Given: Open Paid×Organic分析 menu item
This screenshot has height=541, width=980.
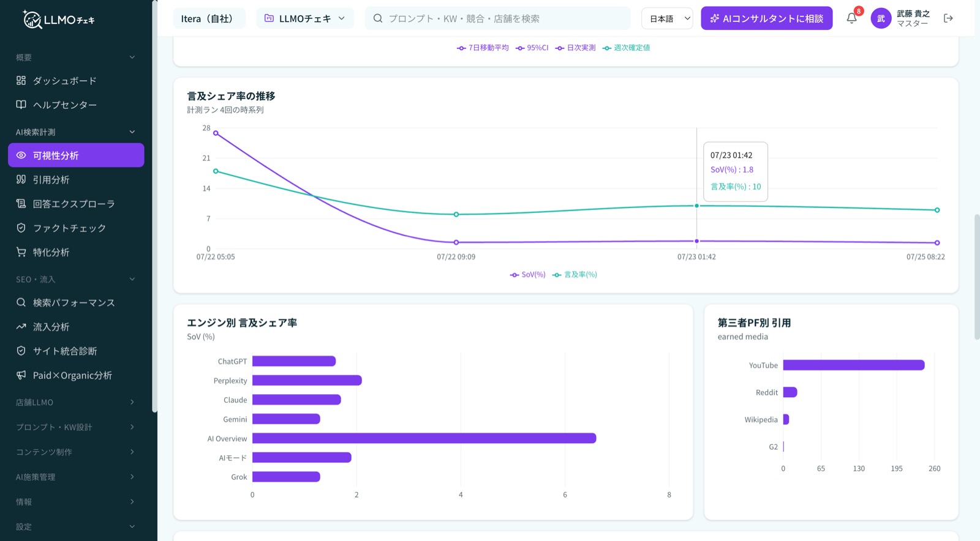Looking at the screenshot, I should (76, 375).
